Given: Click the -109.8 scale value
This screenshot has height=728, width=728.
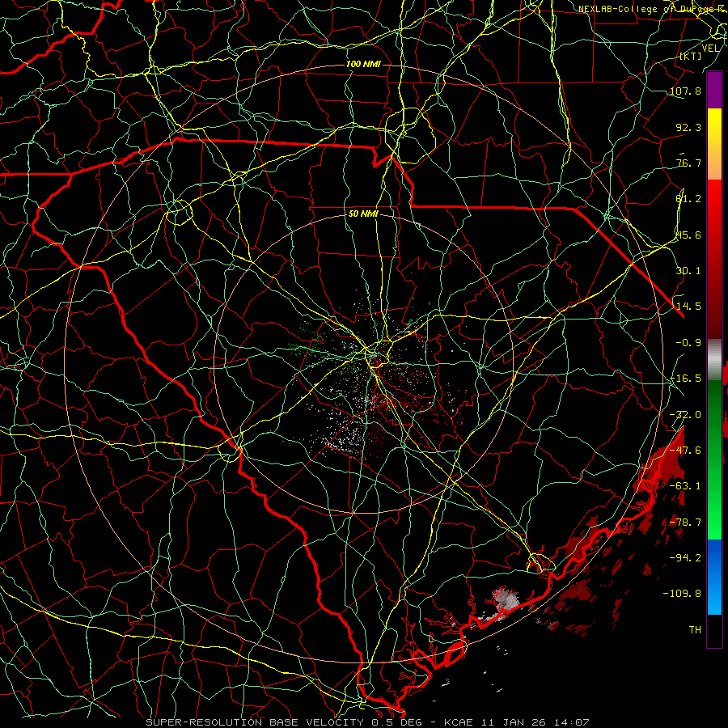Looking at the screenshot, I should pyautogui.click(x=682, y=594).
